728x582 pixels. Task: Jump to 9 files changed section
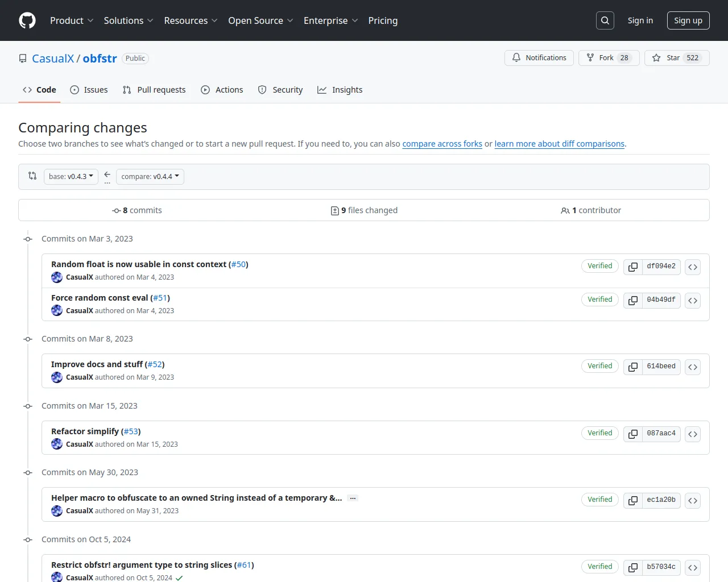364,210
